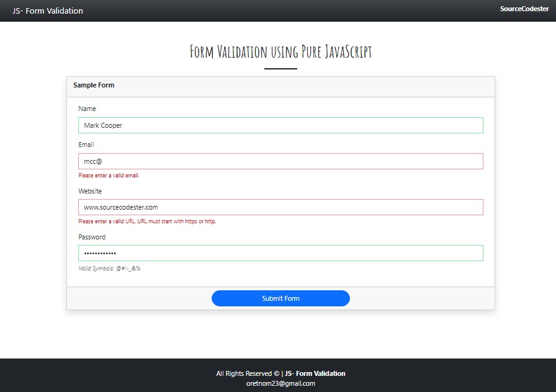
Task: Click the page heading Form Validation using Pure JavaScript
Action: pos(280,51)
